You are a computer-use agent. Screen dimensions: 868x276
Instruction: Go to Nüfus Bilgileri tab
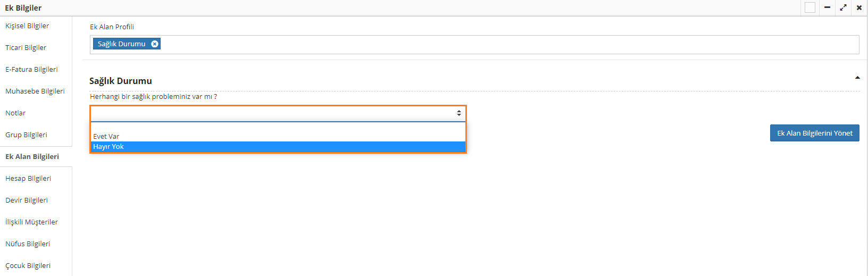(x=28, y=244)
